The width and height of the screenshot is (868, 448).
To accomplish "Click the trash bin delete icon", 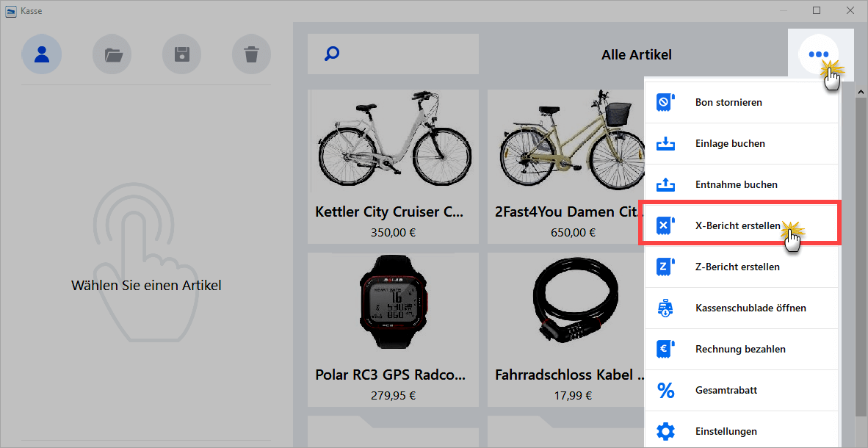I will tap(251, 54).
